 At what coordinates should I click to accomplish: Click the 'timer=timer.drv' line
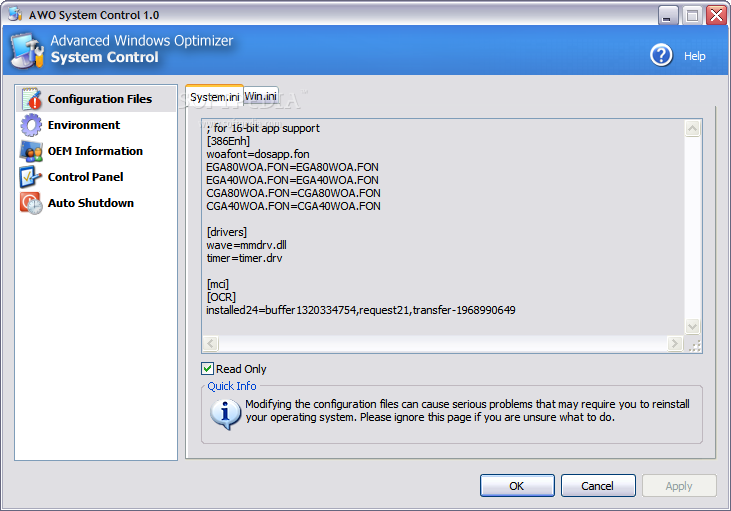click(244, 258)
